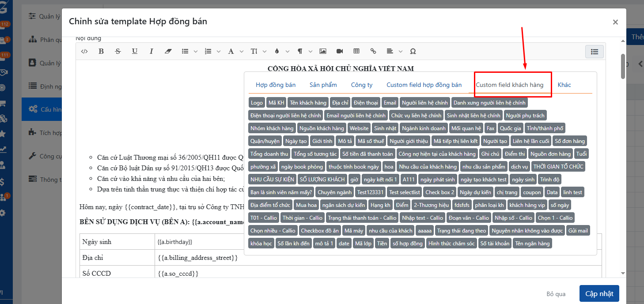Image resolution: width=644 pixels, height=304 pixels.
Task: Expand the paragraph format dropdown arrow
Action: 310,52
